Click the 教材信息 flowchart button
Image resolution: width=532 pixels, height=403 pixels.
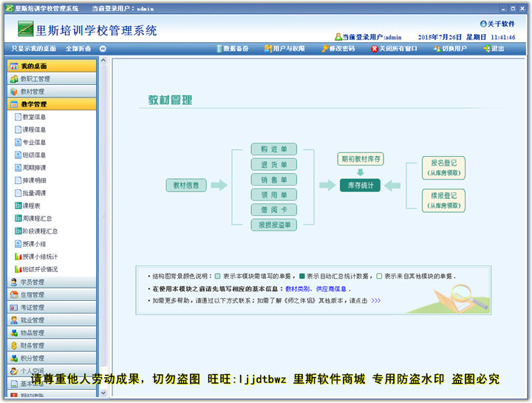[x=186, y=186]
